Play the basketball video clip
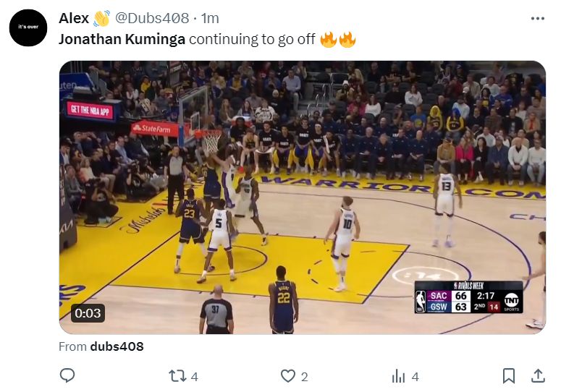This screenshot has width=561, height=392. tap(303, 197)
